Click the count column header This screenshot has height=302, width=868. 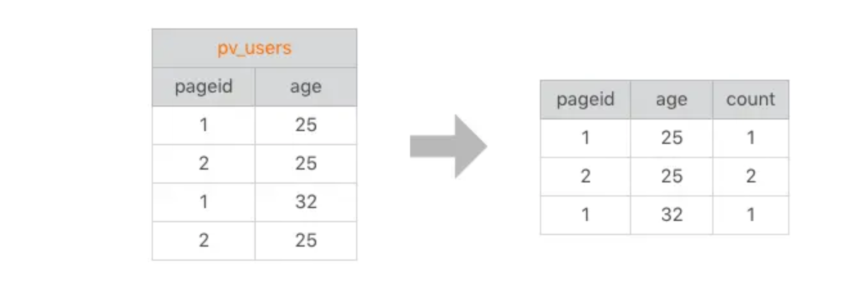(x=750, y=99)
